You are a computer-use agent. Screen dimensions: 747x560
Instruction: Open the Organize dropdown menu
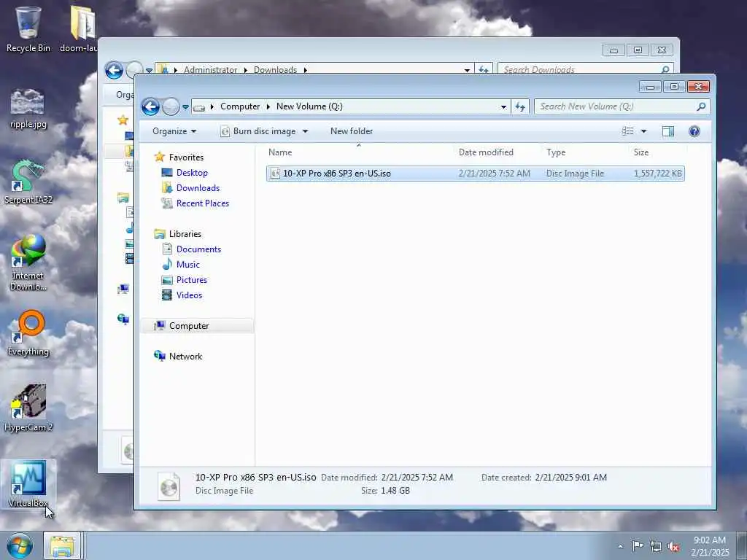[x=174, y=131]
